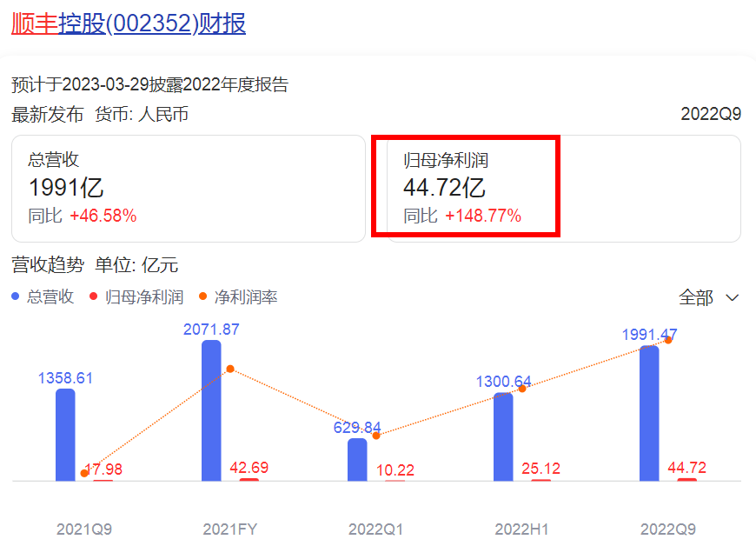Click the 2022Q1 revenue bar 629.84

357,459
